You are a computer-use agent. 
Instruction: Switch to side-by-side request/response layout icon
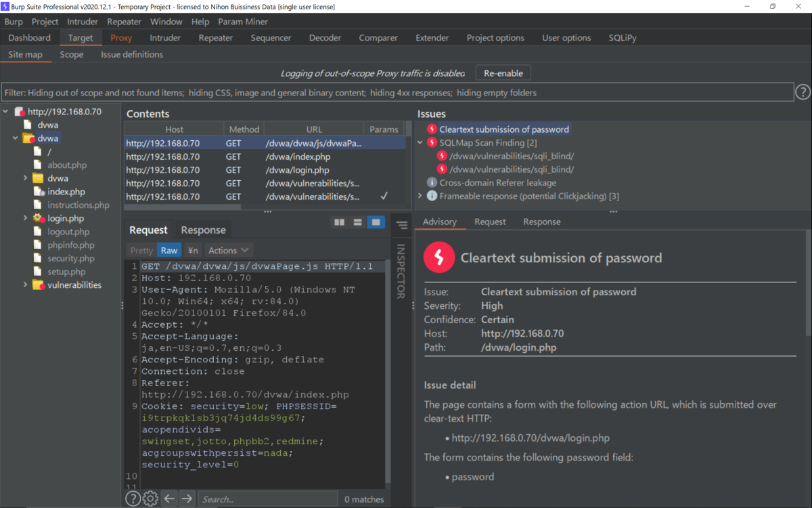340,222
